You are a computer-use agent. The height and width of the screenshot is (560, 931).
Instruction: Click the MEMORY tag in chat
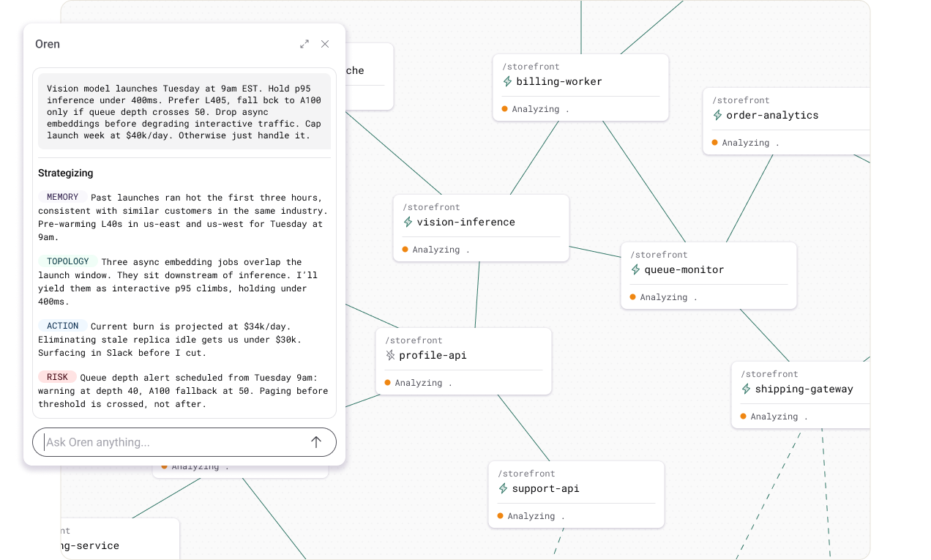tap(62, 197)
